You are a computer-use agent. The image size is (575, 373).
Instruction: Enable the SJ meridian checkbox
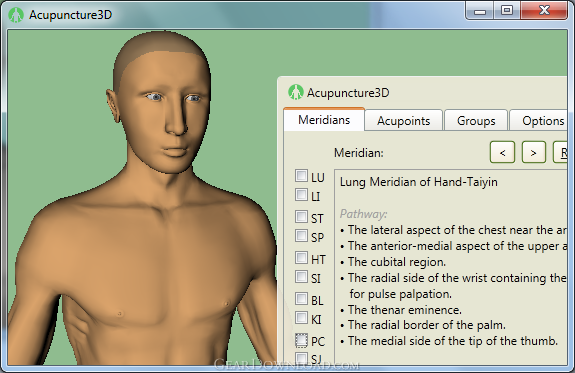coord(301,358)
